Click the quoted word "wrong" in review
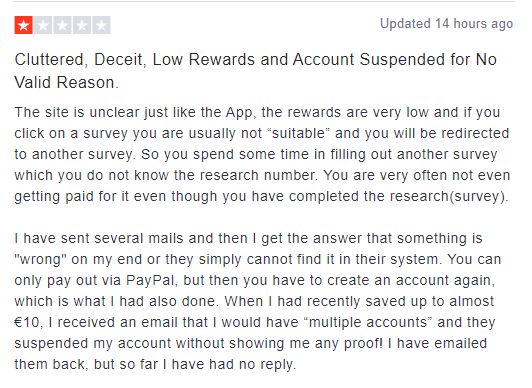 click(x=40, y=259)
